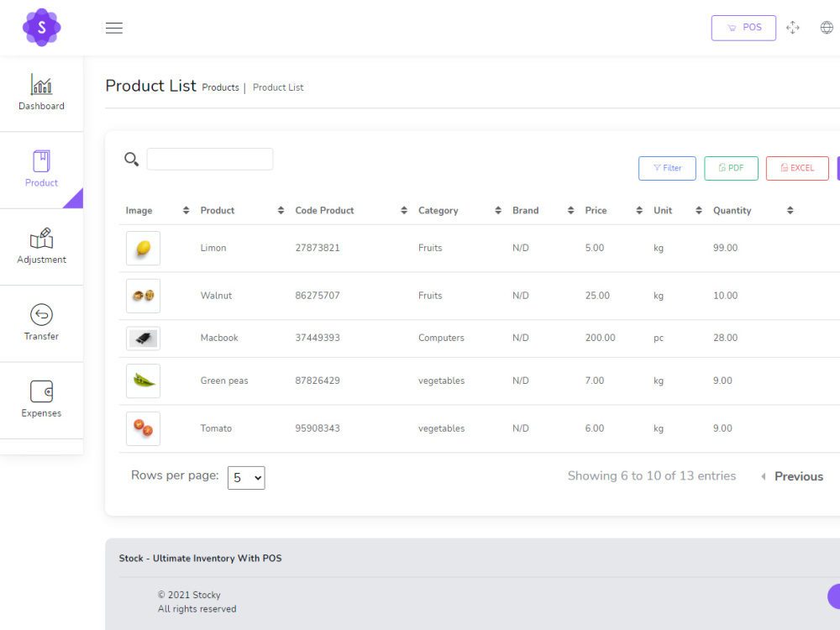The image size is (840, 630).
Task: Click the Macbook product thumbnail
Action: pyautogui.click(x=143, y=339)
